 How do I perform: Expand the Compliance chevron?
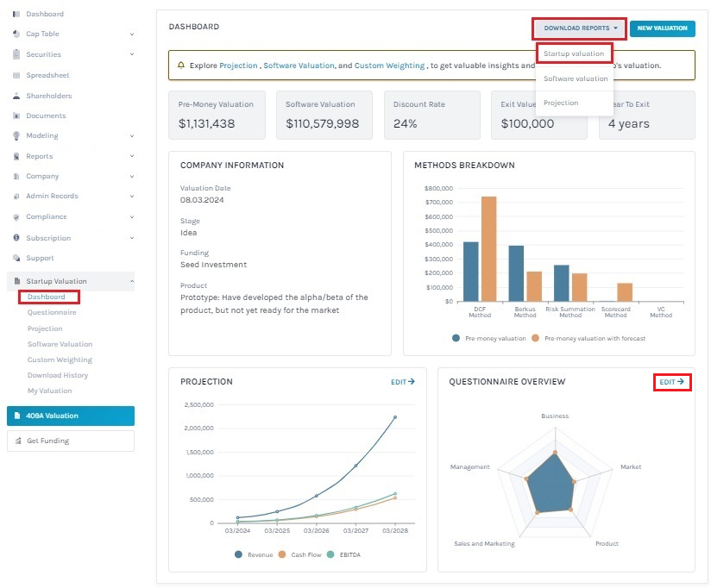132,217
